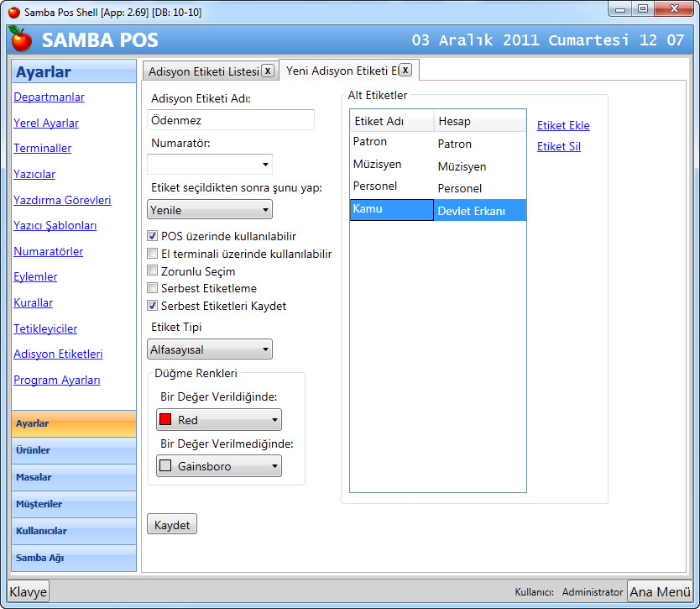
Task: Click the Administrator user label
Action: tap(592, 592)
